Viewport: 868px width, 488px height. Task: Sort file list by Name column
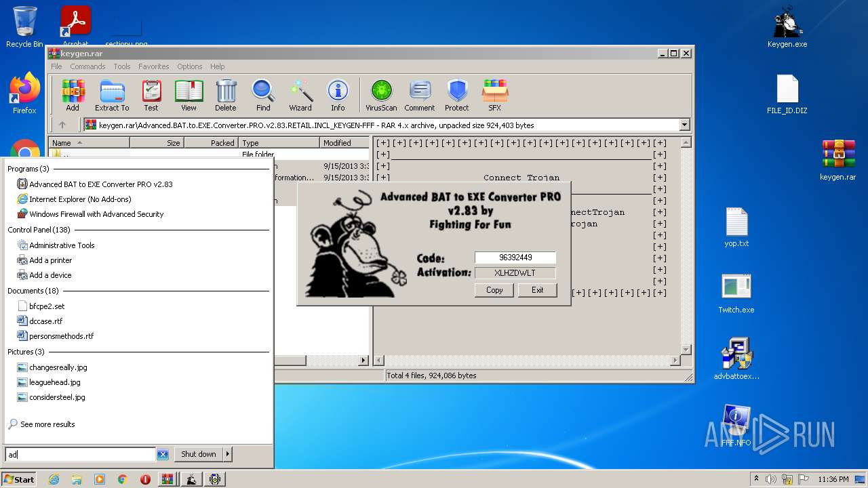(x=90, y=143)
